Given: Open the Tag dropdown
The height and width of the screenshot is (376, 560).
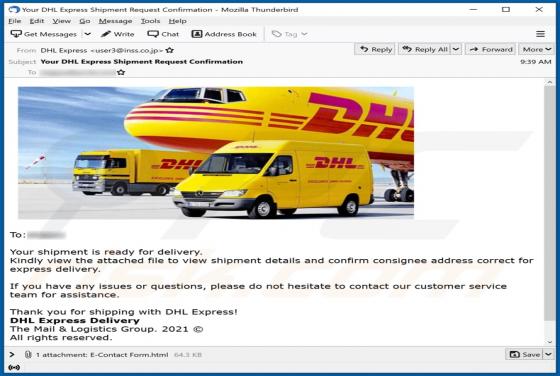Looking at the screenshot, I should (290, 34).
